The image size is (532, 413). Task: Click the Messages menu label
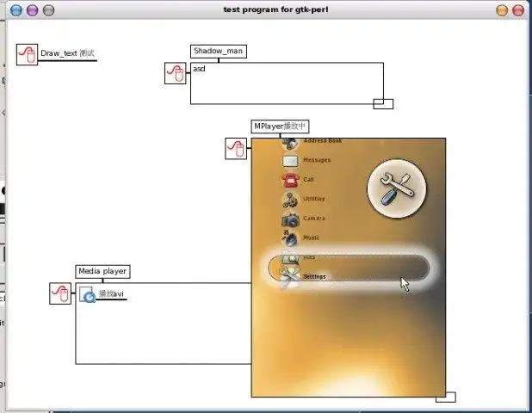pyautogui.click(x=317, y=160)
